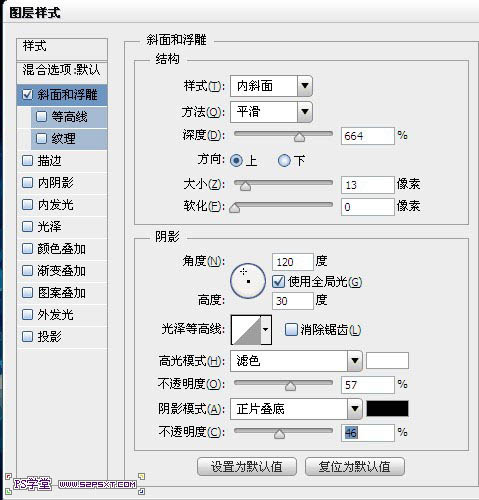Click the 大小 value input field

coord(367,185)
